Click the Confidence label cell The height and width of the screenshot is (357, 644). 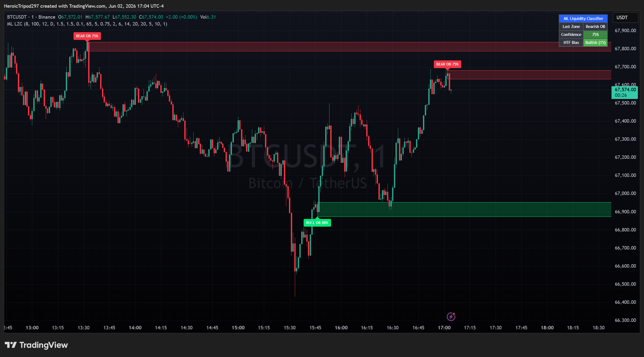571,35
